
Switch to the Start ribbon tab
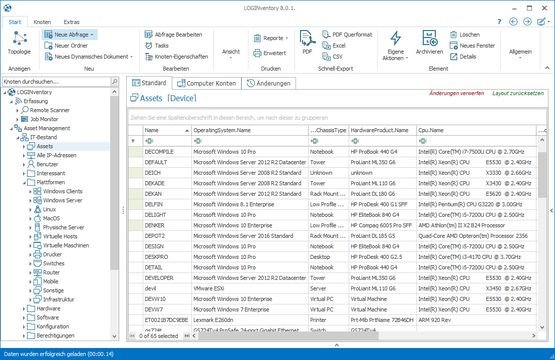(x=15, y=22)
